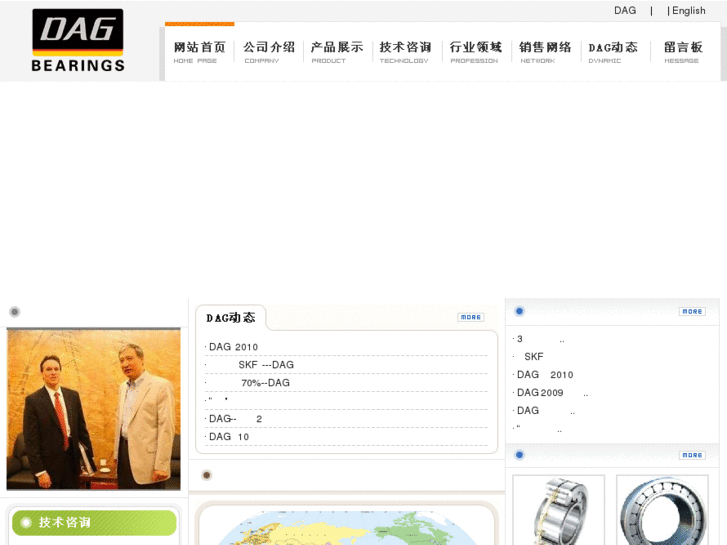Open the 公司介绍 Company menu
This screenshot has height=545, width=727.
[x=269, y=52]
